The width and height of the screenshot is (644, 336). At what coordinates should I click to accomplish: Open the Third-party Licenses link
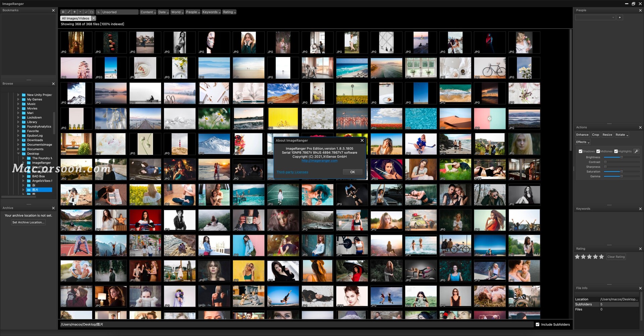292,172
